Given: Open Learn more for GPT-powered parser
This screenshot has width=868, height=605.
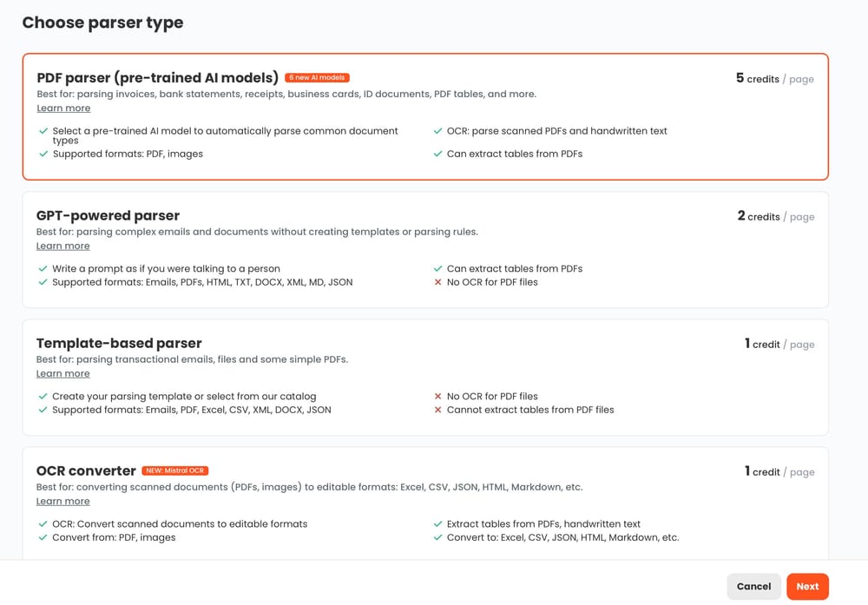Looking at the screenshot, I should [x=62, y=246].
